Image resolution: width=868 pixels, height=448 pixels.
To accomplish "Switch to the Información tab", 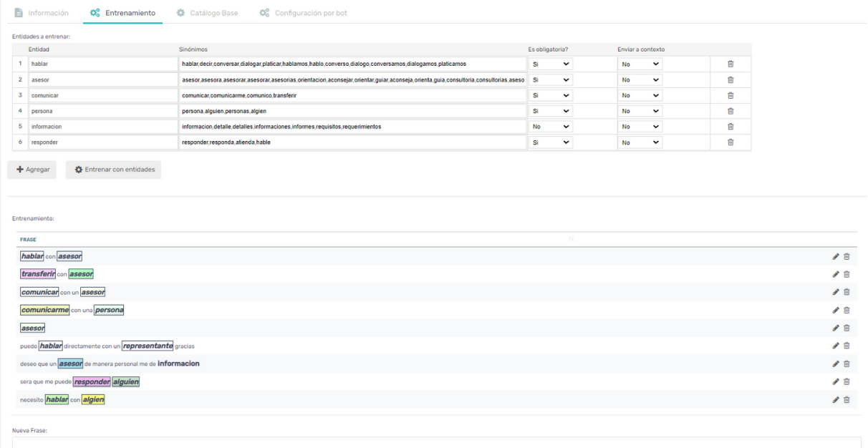I will pyautogui.click(x=42, y=13).
